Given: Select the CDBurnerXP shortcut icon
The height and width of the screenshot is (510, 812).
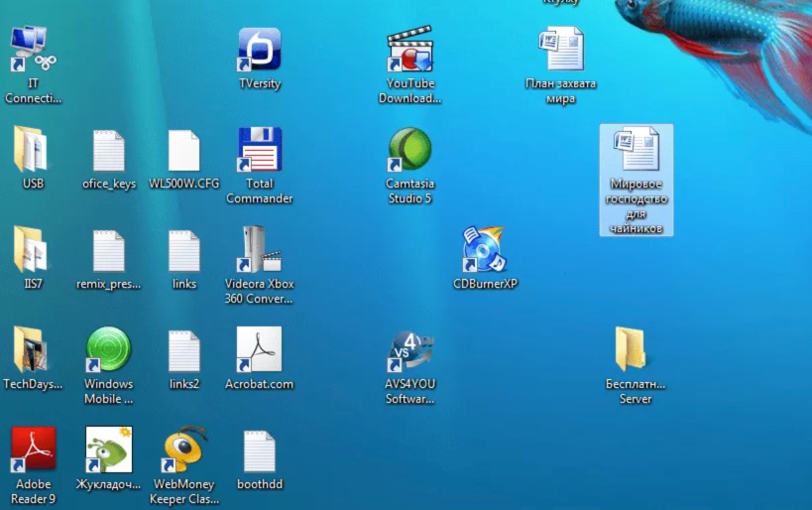Looking at the screenshot, I should [x=484, y=250].
